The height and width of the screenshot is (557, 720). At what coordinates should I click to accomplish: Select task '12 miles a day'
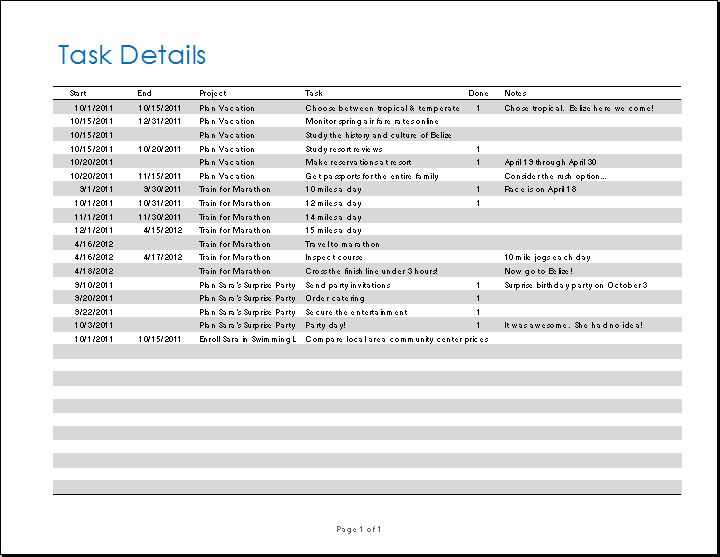[x=333, y=203]
